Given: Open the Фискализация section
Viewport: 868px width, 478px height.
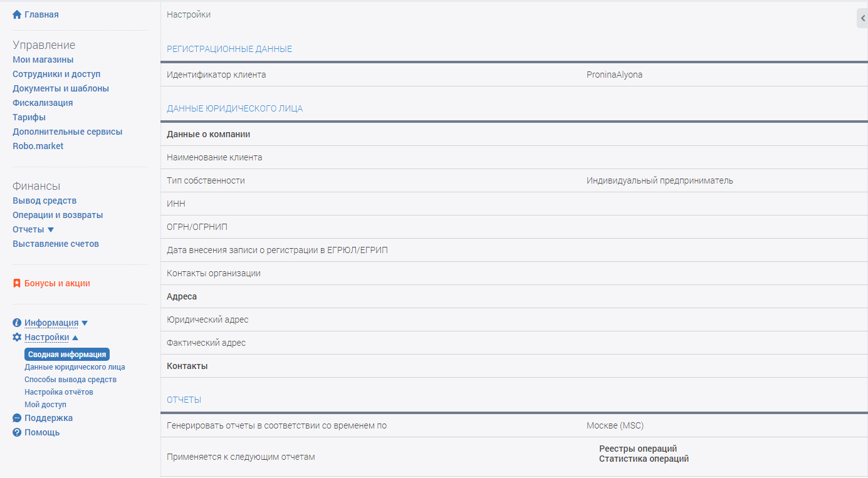Looking at the screenshot, I should click(x=43, y=103).
